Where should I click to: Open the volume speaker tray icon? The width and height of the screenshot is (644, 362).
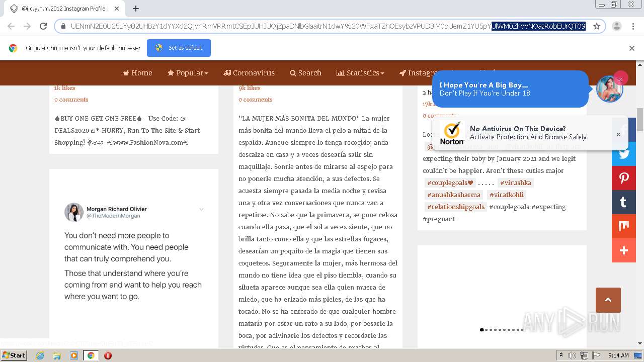click(x=572, y=355)
